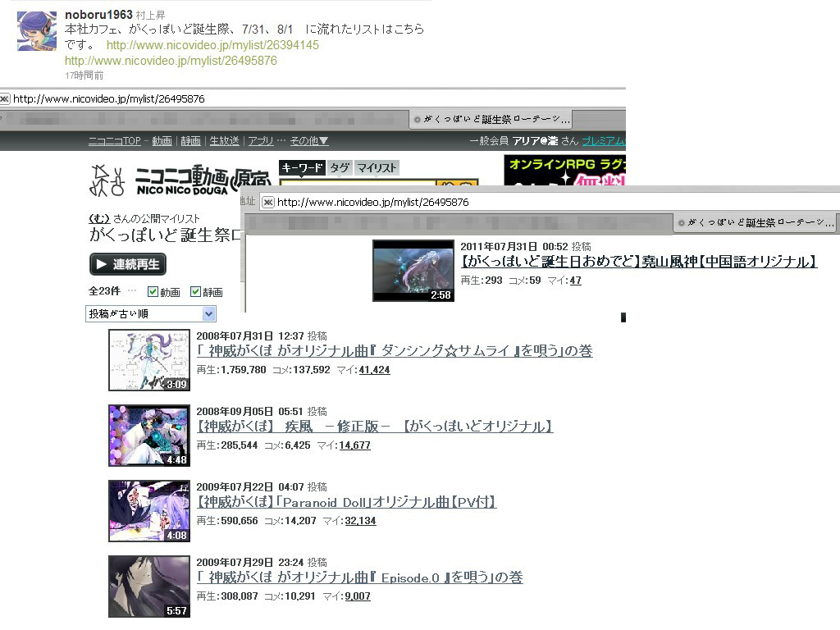
Task: Select タグ search tab
Action: pyautogui.click(x=339, y=167)
